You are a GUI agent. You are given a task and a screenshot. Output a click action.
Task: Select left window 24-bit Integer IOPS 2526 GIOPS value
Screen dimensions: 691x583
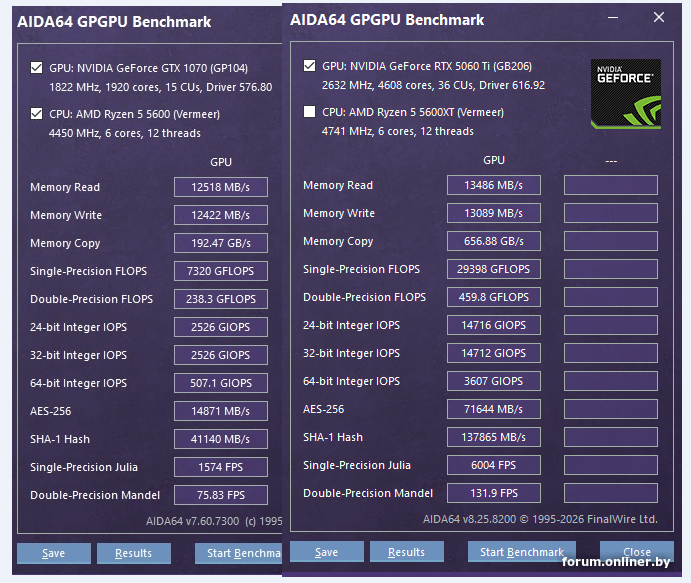221,327
